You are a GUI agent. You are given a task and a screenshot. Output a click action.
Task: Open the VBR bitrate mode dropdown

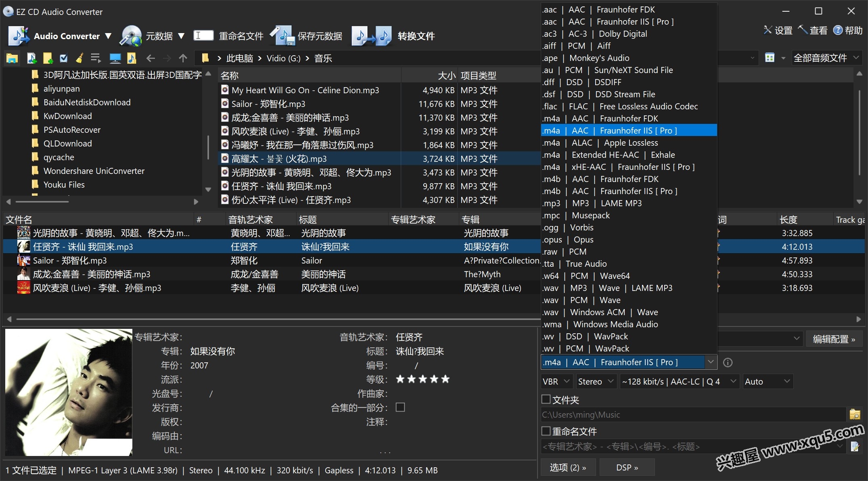tap(556, 381)
